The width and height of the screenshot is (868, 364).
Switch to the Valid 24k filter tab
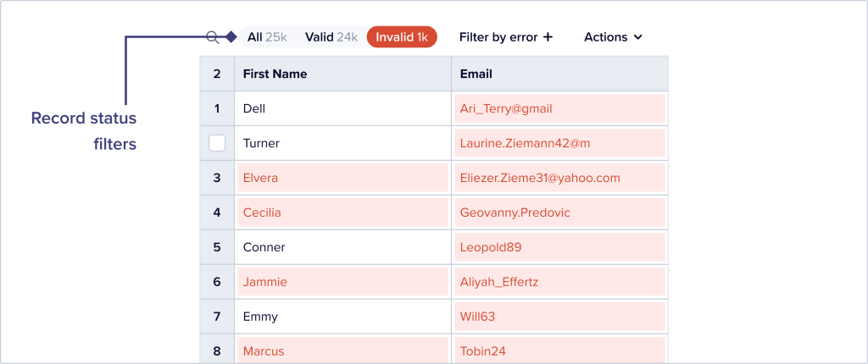(x=331, y=37)
